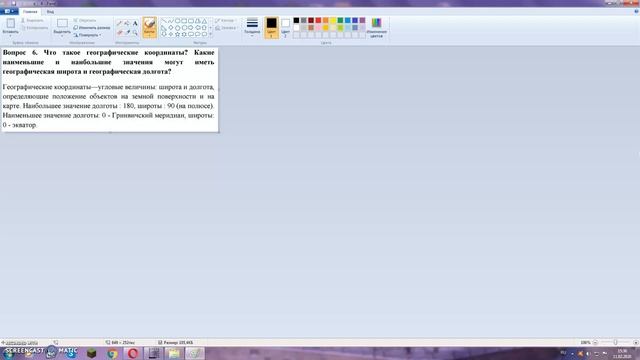Image resolution: width=640 pixels, height=360 pixels.
Task: Expand the Выделить selection options arrow
Action: (62, 36)
